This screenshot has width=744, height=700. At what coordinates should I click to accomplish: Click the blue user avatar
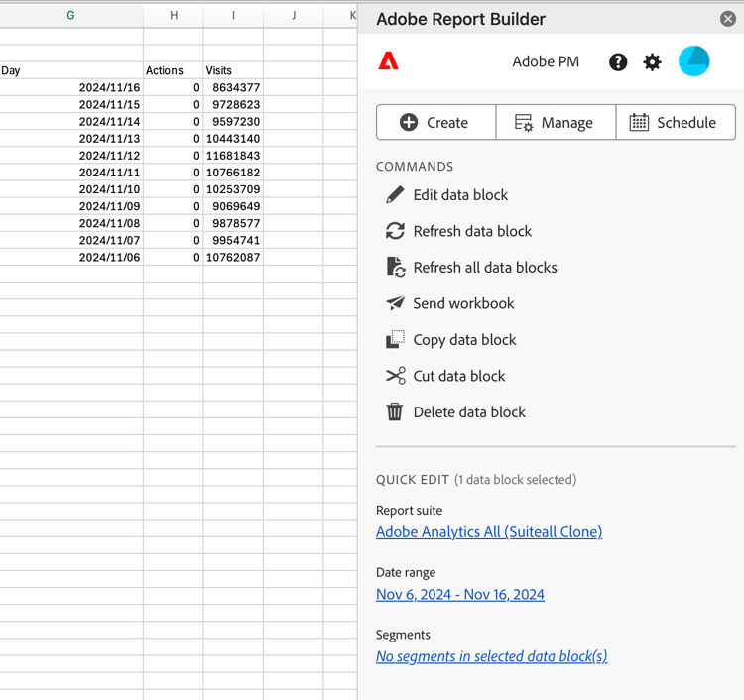coord(693,61)
